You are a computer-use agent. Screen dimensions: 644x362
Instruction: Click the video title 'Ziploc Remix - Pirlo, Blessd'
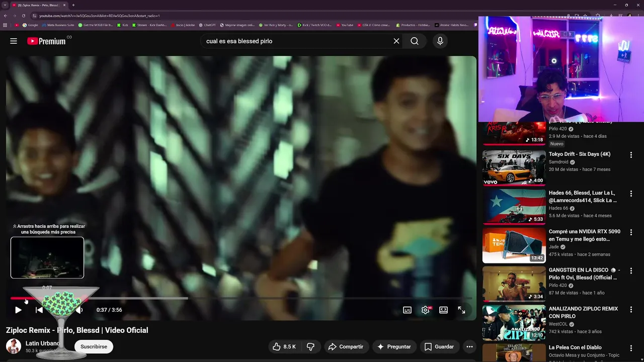(77, 330)
